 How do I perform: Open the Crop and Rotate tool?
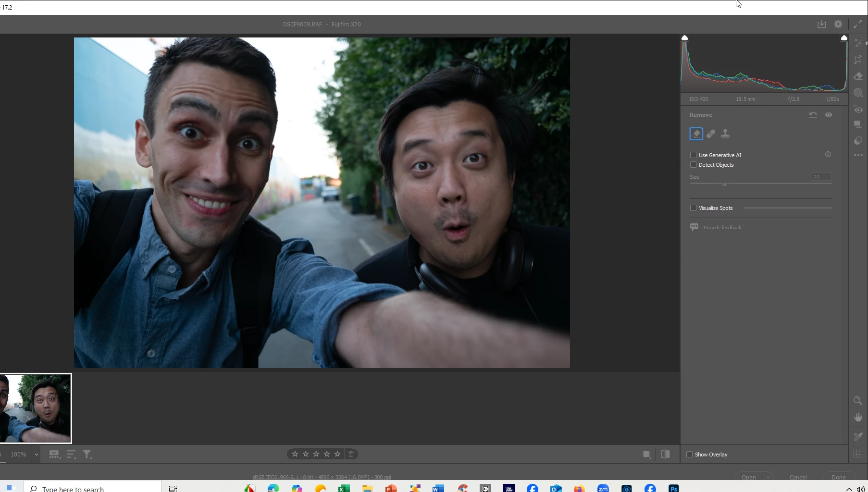(858, 60)
